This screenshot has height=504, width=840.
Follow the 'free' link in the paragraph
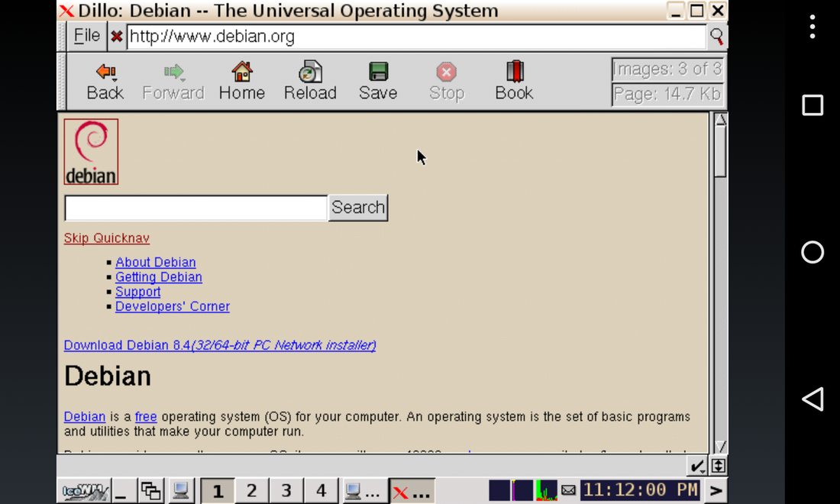146,417
